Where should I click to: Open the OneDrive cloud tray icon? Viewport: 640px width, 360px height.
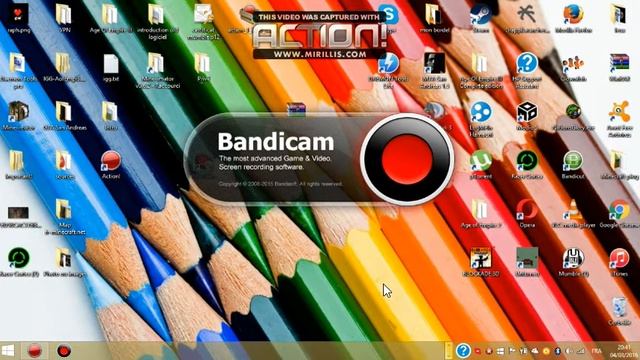pos(535,351)
